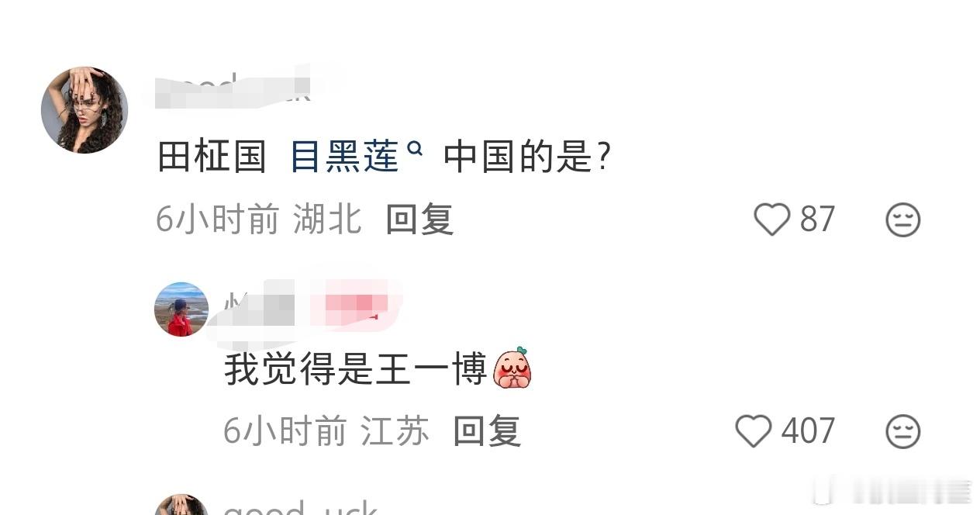980x515 pixels.
Task: Reply to the comment from 湖北
Action: pos(419,220)
